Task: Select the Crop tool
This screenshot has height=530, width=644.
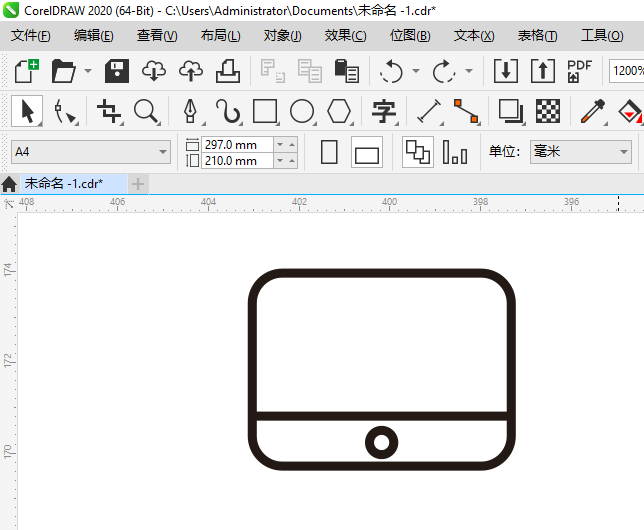Action: [109, 111]
